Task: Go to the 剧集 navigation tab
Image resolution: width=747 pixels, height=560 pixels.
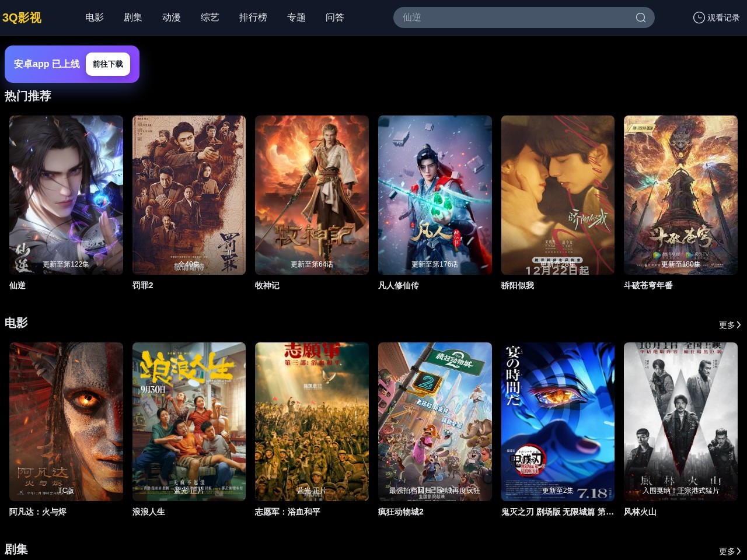Action: 133,17
